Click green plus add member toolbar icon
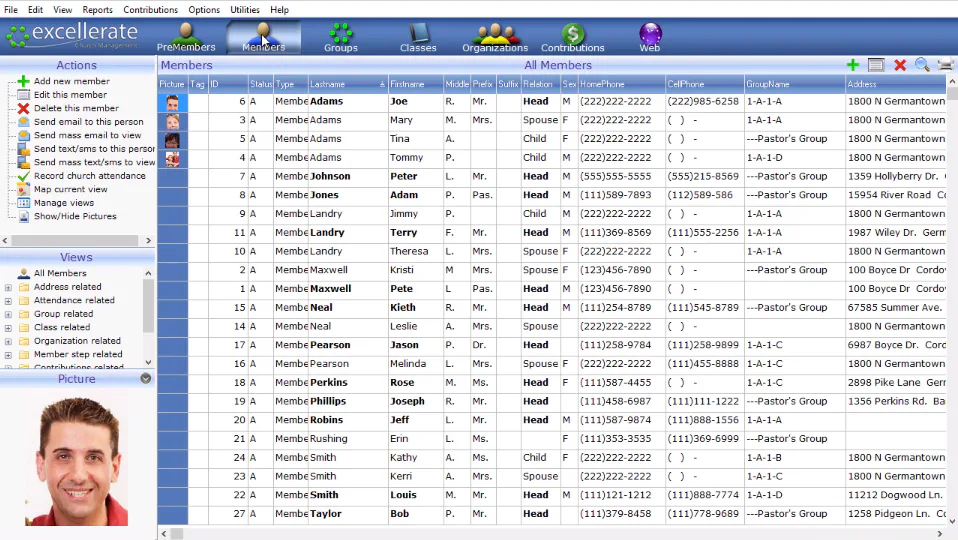The width and height of the screenshot is (958, 540). [853, 65]
